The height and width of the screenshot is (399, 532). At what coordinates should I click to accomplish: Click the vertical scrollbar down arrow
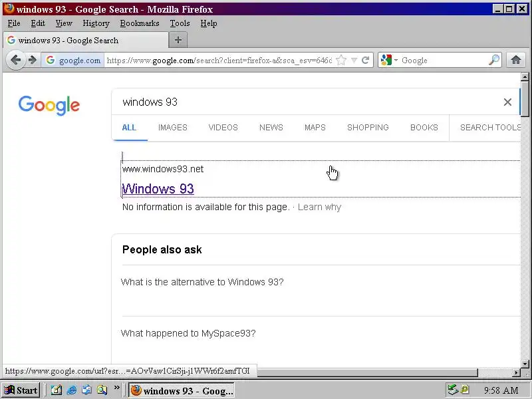(525, 364)
